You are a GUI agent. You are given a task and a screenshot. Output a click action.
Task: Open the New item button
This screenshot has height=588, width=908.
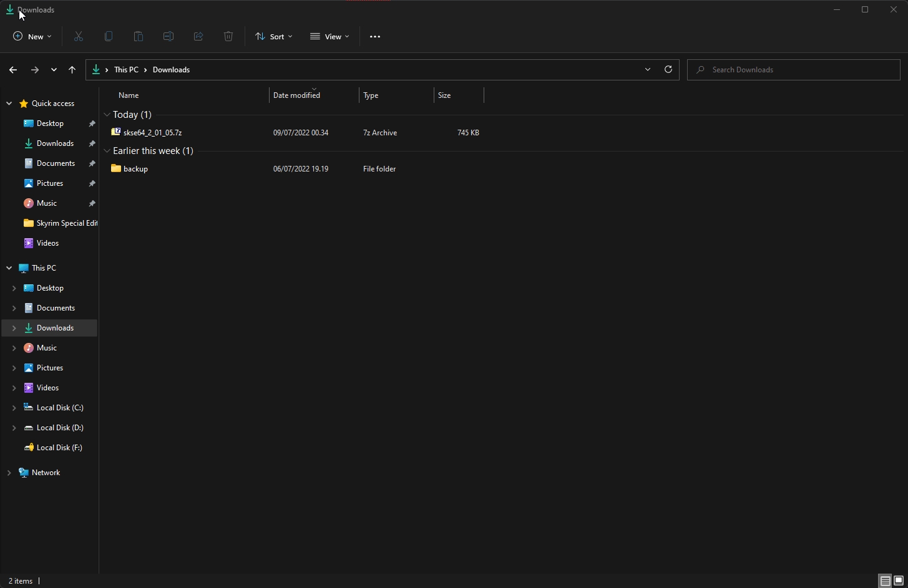(32, 37)
